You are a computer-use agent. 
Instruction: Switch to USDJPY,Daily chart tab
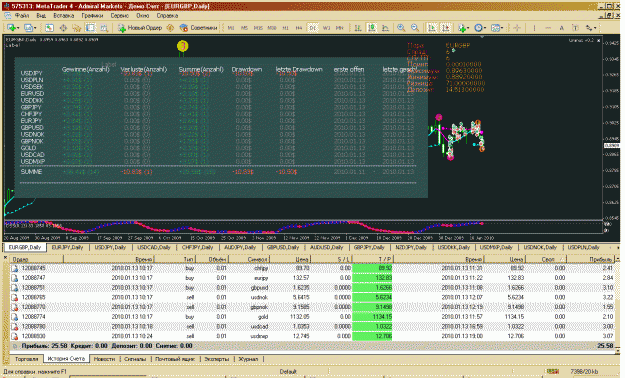110,248
